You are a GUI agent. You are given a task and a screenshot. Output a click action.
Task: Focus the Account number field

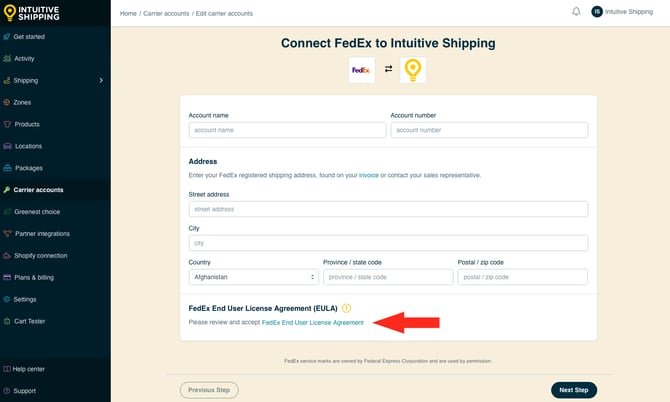pos(489,130)
